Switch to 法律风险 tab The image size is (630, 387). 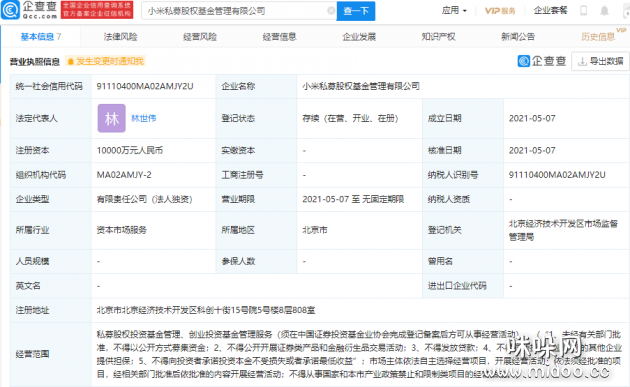pos(121,37)
